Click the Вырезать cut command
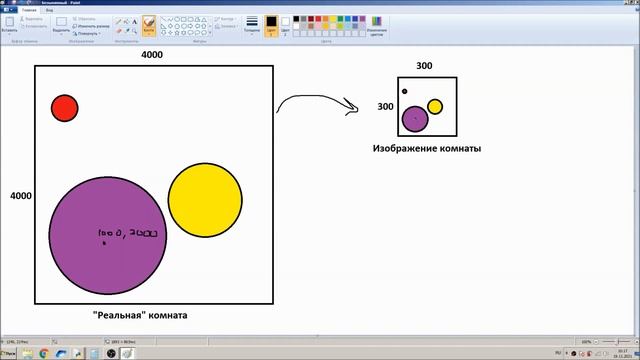This screenshot has height=360, width=640. [31, 19]
